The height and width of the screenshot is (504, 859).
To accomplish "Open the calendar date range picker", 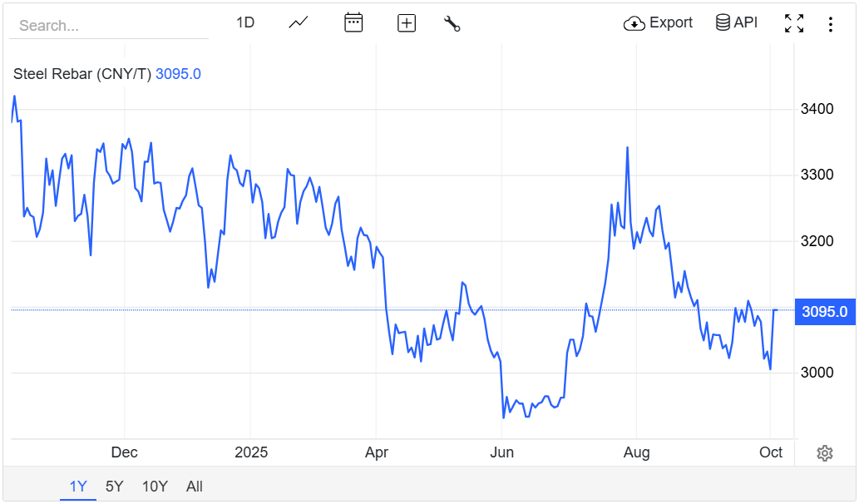I will pyautogui.click(x=353, y=23).
